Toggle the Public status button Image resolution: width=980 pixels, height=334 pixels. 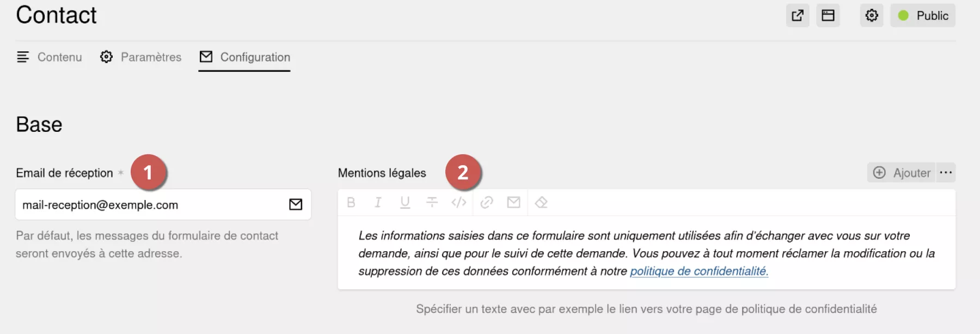click(923, 15)
